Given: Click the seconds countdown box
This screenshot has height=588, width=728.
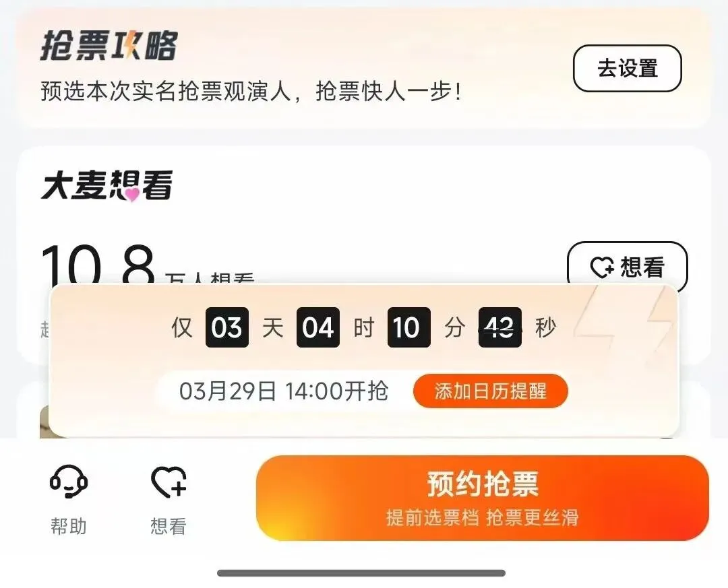Looking at the screenshot, I should [x=500, y=327].
